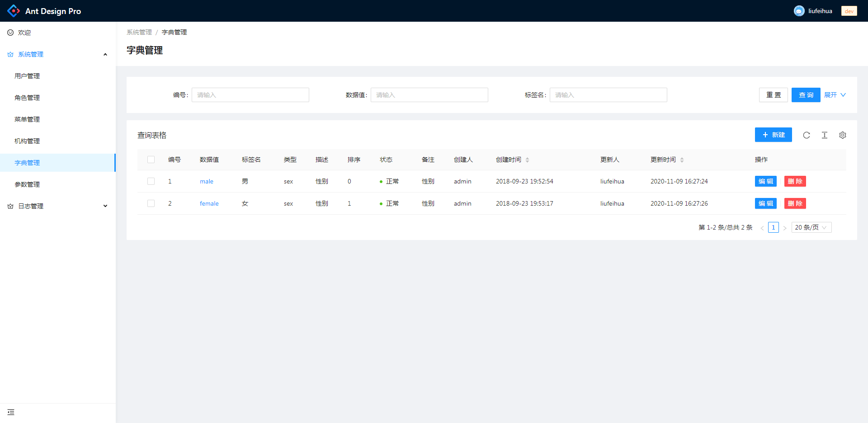Viewport: 868px width, 423px height.
Task: Open the female data value link
Action: [209, 203]
